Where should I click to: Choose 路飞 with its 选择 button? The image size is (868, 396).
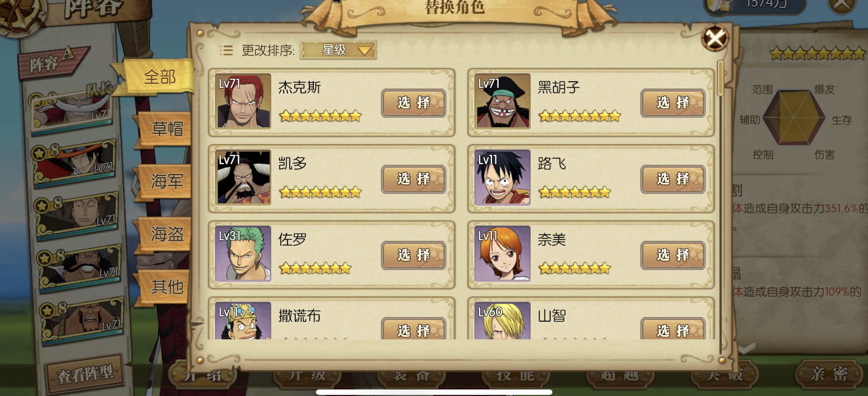(673, 179)
